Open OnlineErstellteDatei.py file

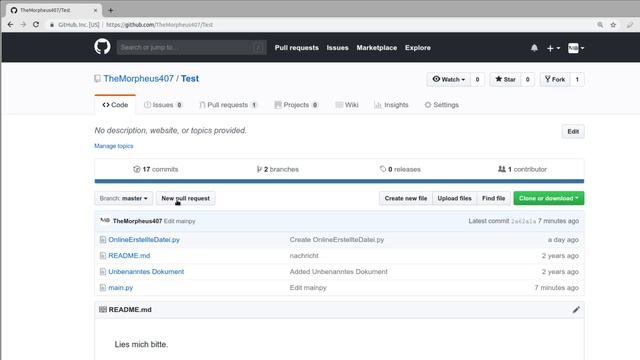[x=144, y=240]
